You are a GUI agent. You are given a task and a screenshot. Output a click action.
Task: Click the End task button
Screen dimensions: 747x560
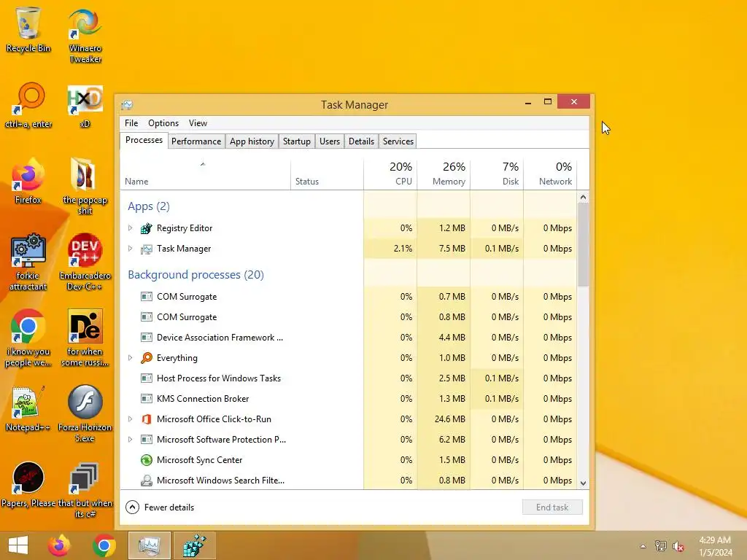point(552,507)
